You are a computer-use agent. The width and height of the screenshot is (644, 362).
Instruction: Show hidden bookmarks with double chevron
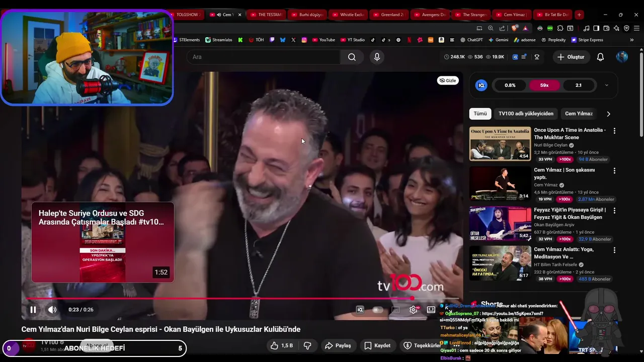click(x=632, y=40)
